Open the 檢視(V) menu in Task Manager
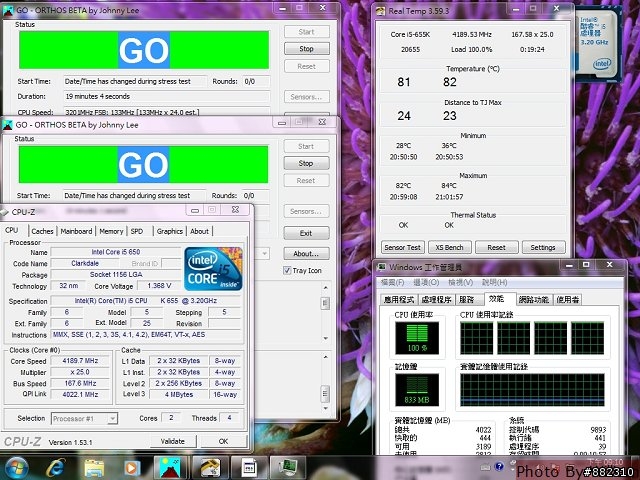The image size is (640, 480). pyautogui.click(x=460, y=282)
